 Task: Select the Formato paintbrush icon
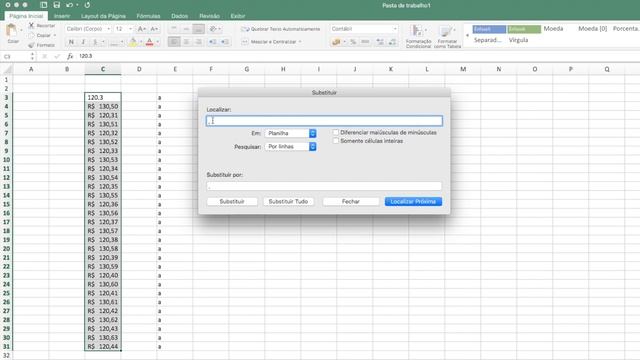(x=31, y=45)
